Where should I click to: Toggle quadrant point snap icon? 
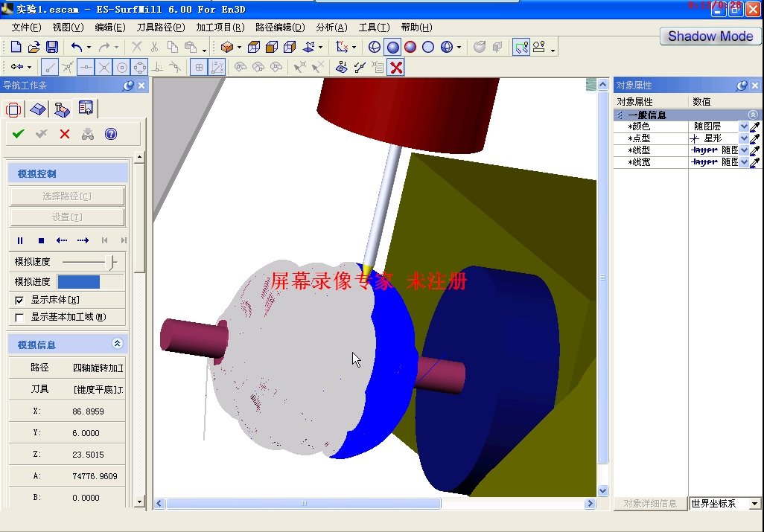tap(140, 67)
